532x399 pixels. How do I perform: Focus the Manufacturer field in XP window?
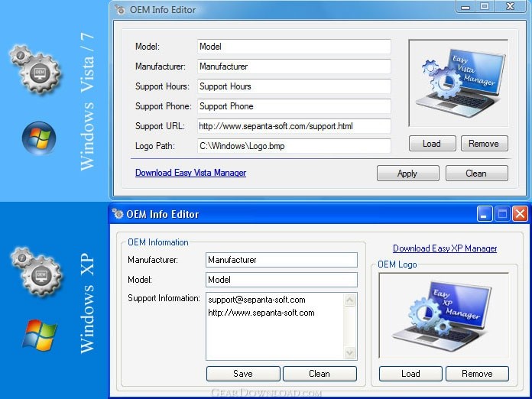[281, 260]
